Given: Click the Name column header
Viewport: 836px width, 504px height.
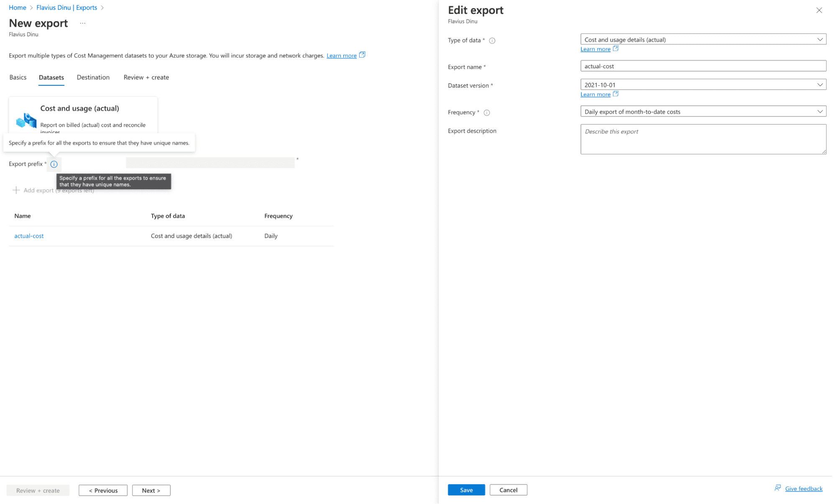Looking at the screenshot, I should tap(23, 216).
